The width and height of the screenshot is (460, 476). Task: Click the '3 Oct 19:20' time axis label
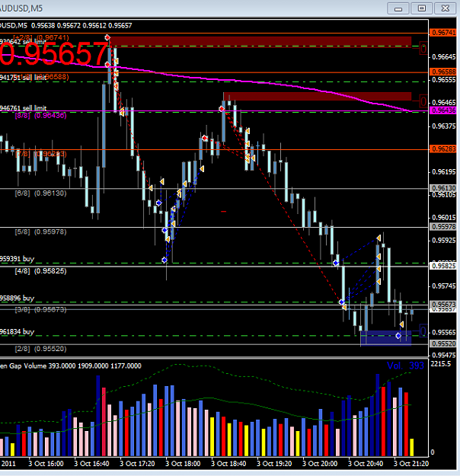(x=274, y=464)
